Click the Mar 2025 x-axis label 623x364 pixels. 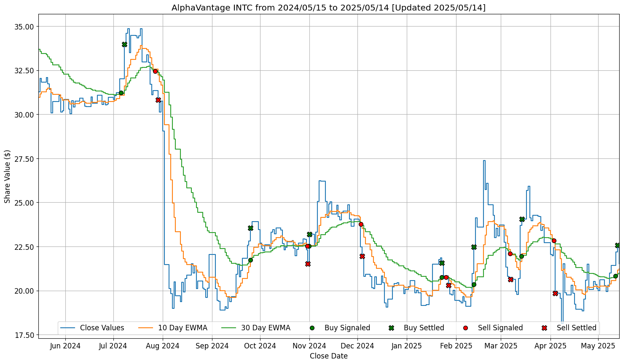(x=501, y=346)
